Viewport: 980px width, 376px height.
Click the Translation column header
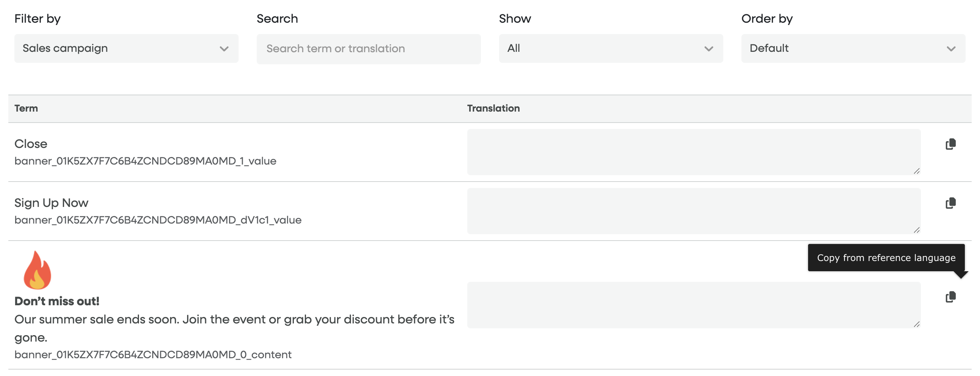(493, 108)
